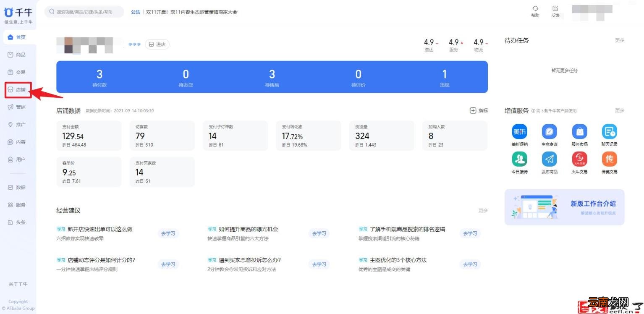Image resolution: width=644 pixels, height=314 pixels.
Task: Click 更多 next to 经营建议
Action: coord(483,210)
